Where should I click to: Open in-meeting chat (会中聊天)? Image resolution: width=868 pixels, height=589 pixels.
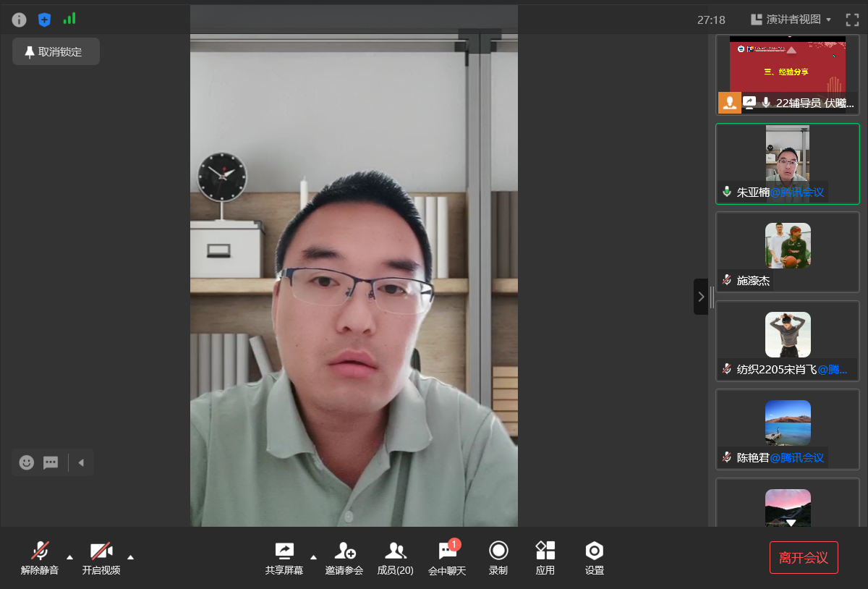click(x=447, y=557)
